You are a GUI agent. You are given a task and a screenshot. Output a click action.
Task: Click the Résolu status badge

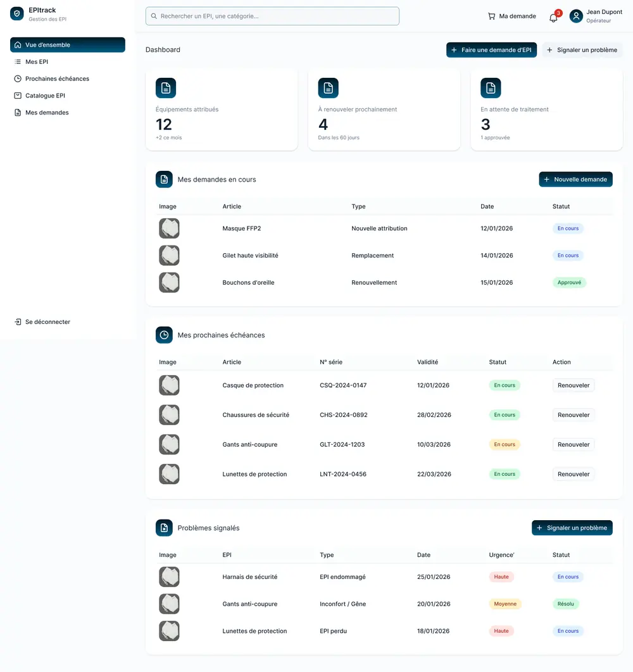click(x=566, y=604)
